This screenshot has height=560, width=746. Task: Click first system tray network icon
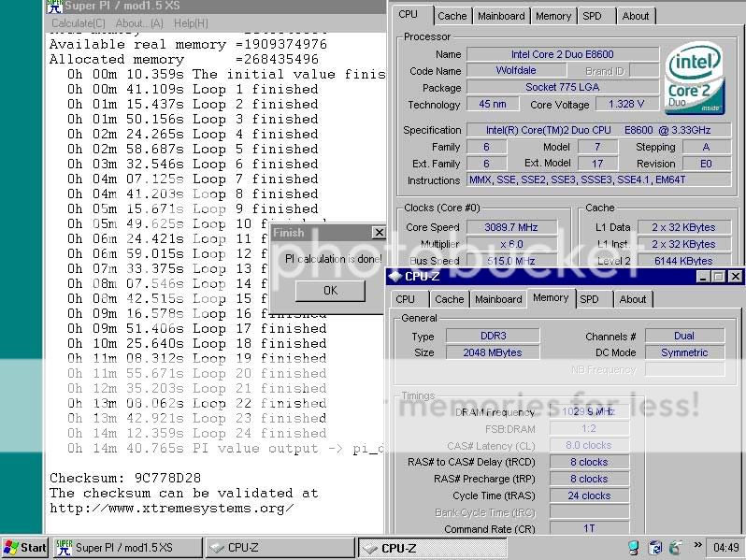pyautogui.click(x=633, y=548)
